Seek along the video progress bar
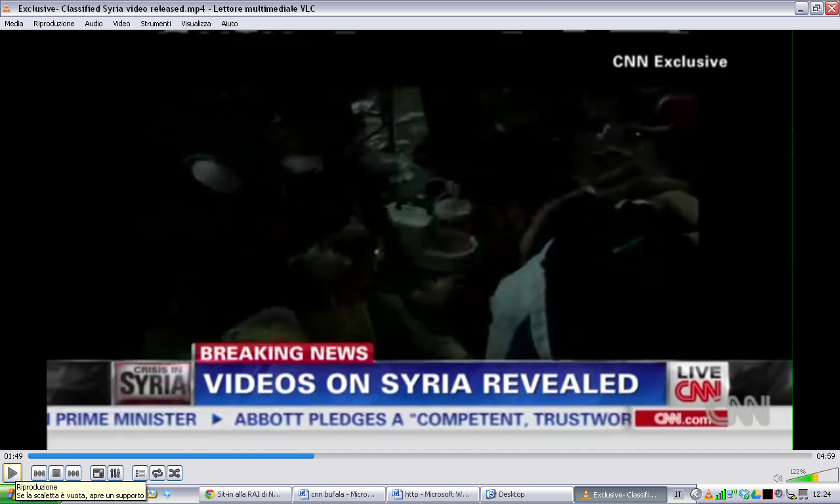 [x=420, y=456]
